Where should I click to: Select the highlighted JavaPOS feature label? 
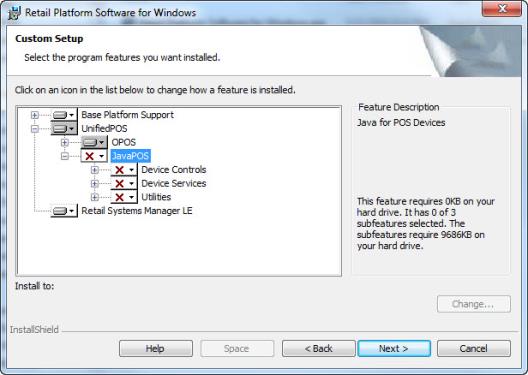(x=130, y=156)
